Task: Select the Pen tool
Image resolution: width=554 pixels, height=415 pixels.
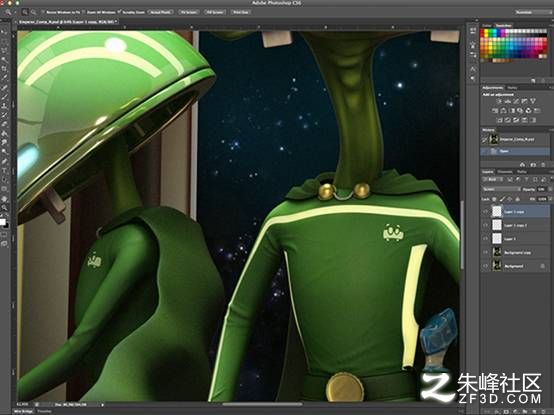Action: (5, 161)
